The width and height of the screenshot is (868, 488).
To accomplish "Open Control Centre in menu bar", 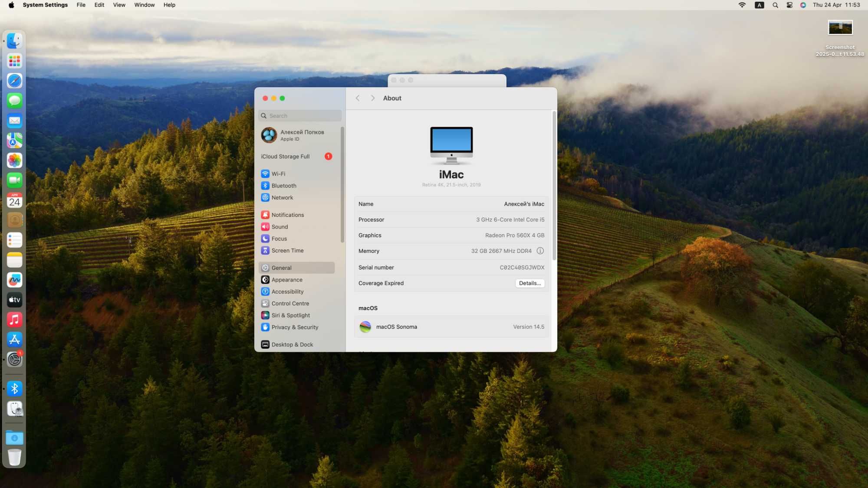I will [x=789, y=5].
